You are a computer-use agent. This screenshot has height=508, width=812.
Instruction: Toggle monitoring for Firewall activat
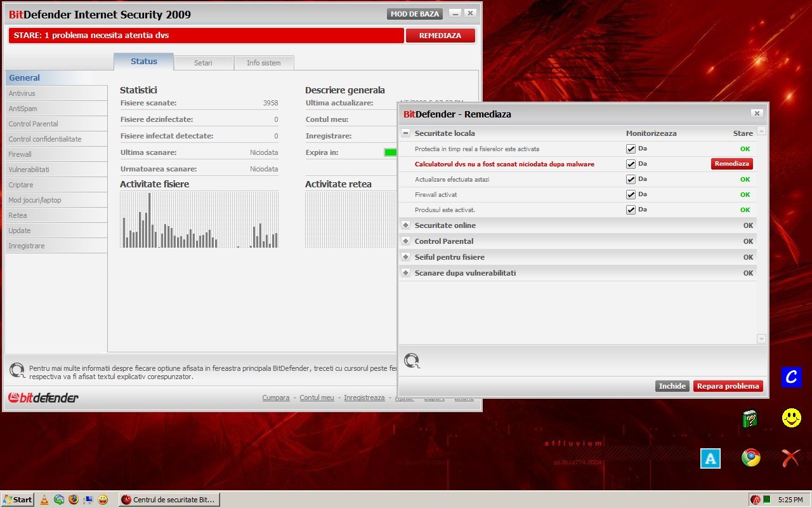(631, 194)
